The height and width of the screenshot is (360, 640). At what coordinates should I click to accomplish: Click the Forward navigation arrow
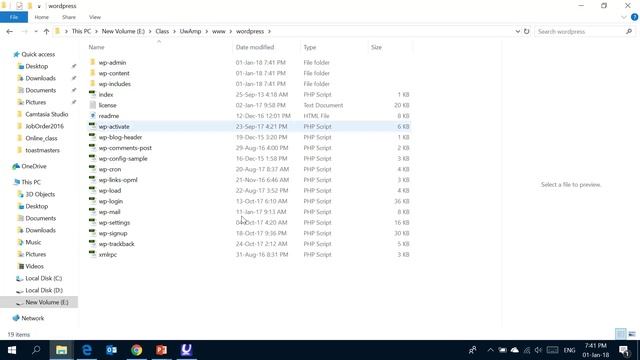pos(24,31)
